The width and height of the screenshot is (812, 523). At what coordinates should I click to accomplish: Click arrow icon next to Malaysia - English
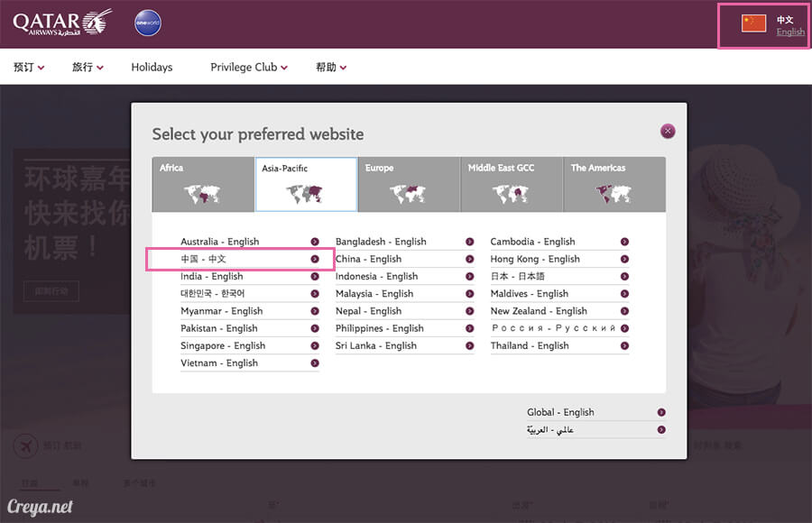pyautogui.click(x=470, y=294)
